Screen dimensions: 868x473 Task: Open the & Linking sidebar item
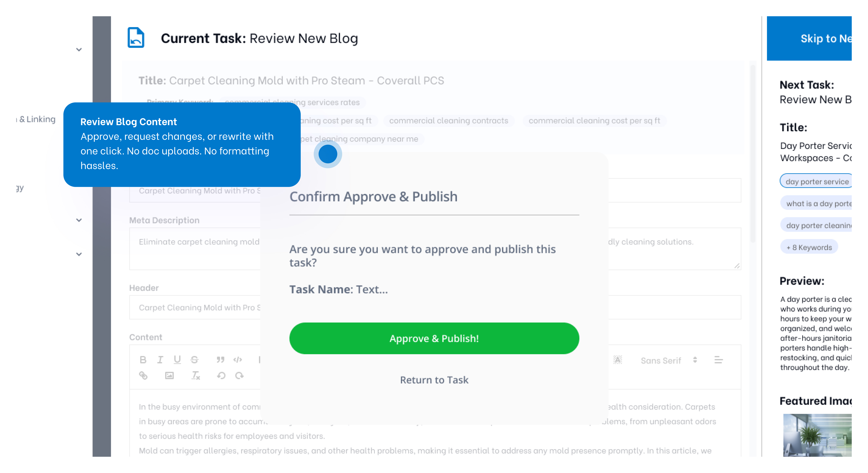37,119
